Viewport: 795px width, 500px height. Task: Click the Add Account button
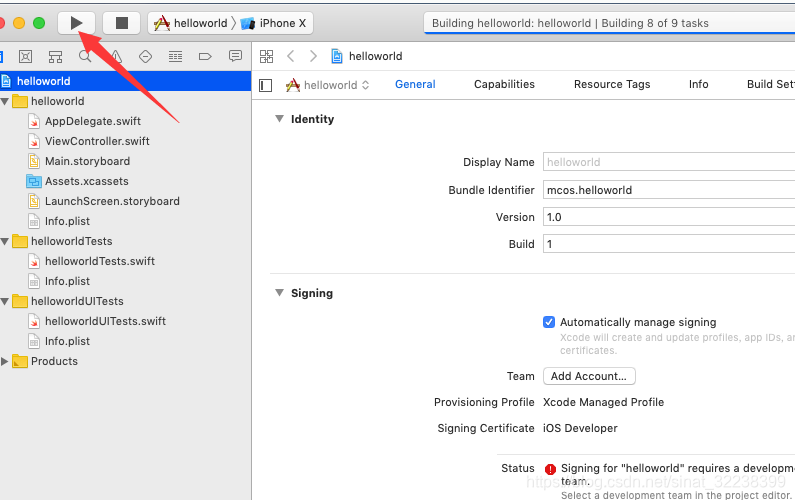589,376
